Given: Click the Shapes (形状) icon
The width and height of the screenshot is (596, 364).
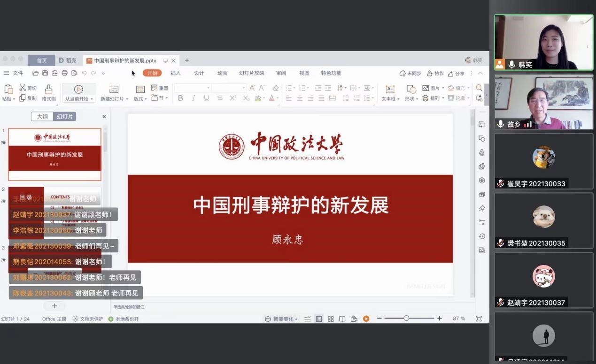Looking at the screenshot, I should point(411,89).
